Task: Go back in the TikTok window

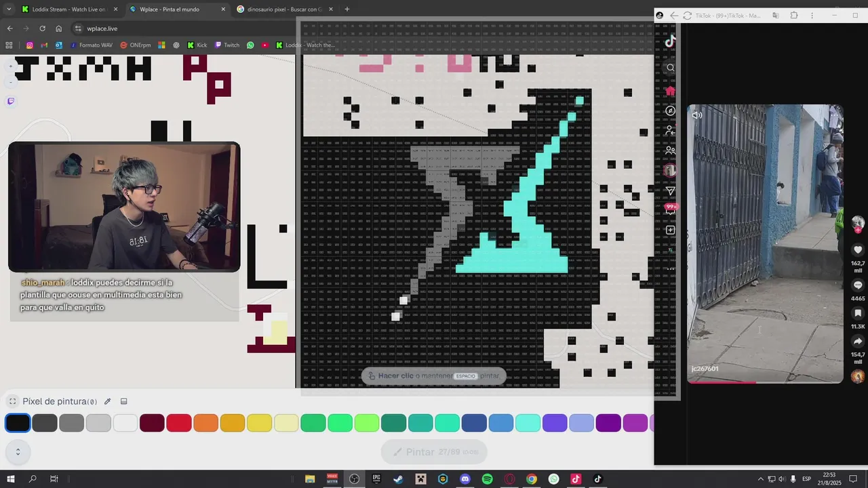Action: [673, 15]
